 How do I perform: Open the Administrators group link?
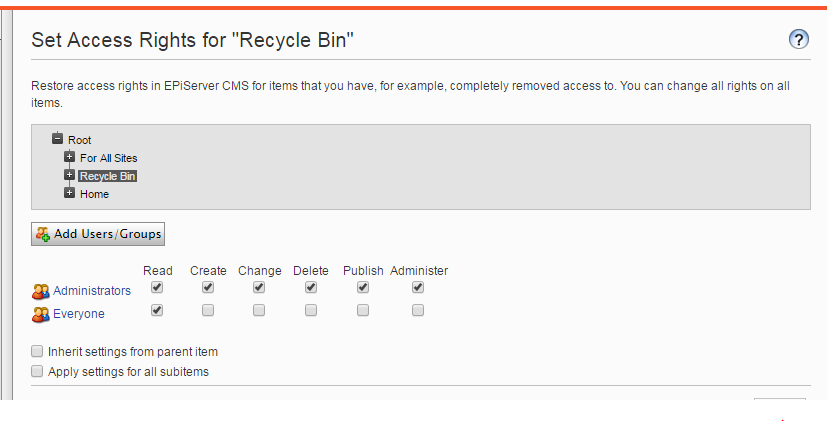tap(92, 291)
